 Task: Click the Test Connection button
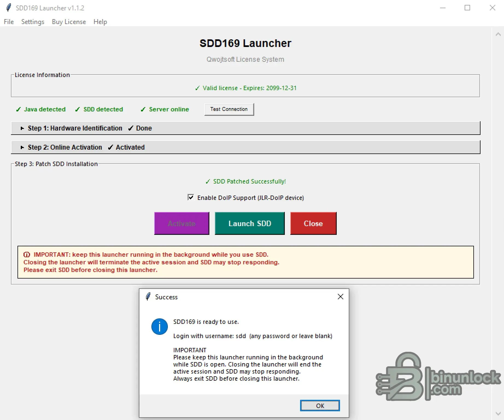coord(229,109)
